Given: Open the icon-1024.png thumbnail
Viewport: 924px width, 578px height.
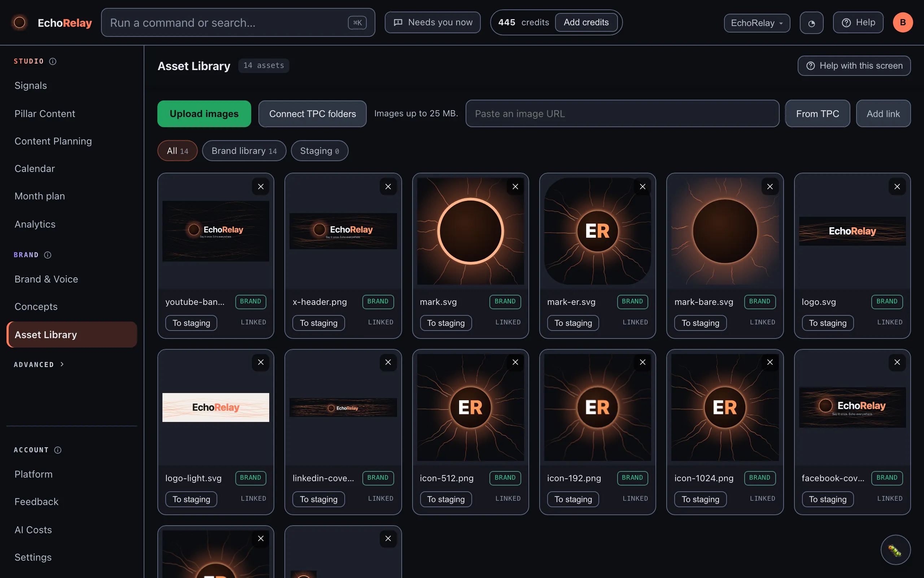Looking at the screenshot, I should click(725, 407).
